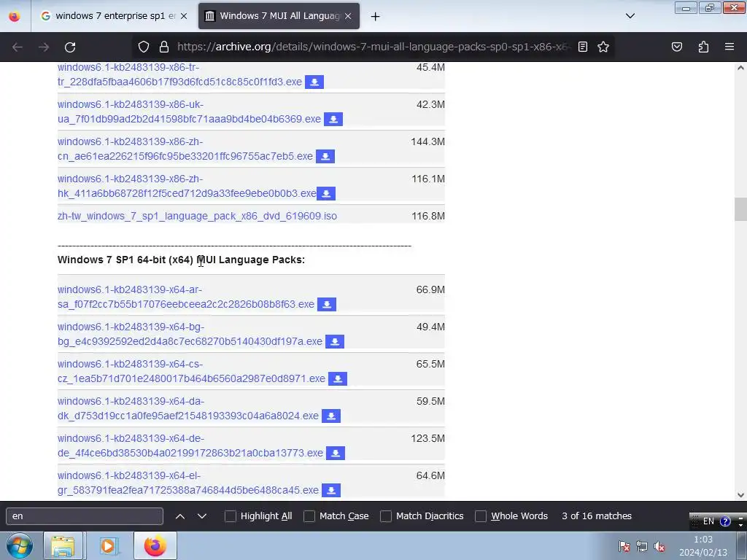This screenshot has width=747, height=560.
Task: Click the download icon for x64 el-gr exe
Action: 331,490
